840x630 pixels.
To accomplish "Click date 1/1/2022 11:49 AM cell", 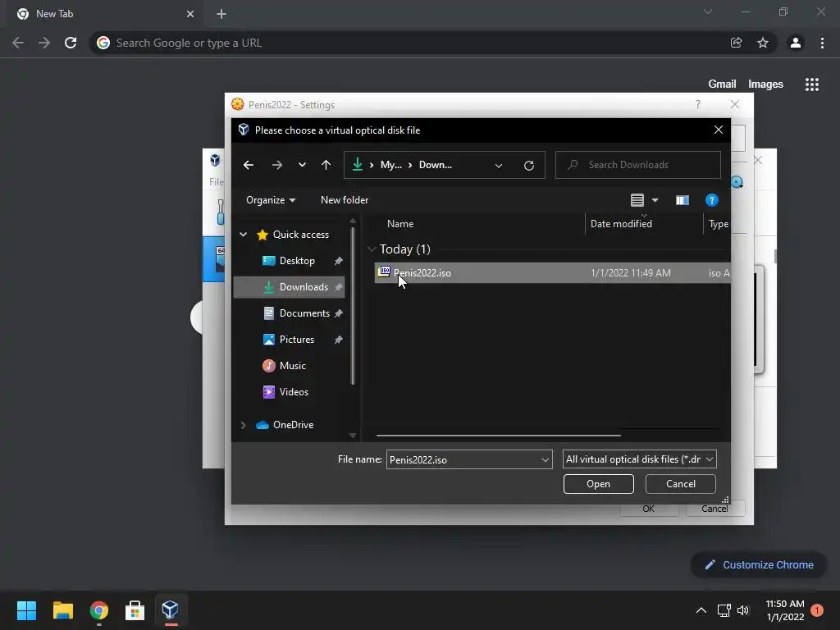I will pyautogui.click(x=631, y=272).
